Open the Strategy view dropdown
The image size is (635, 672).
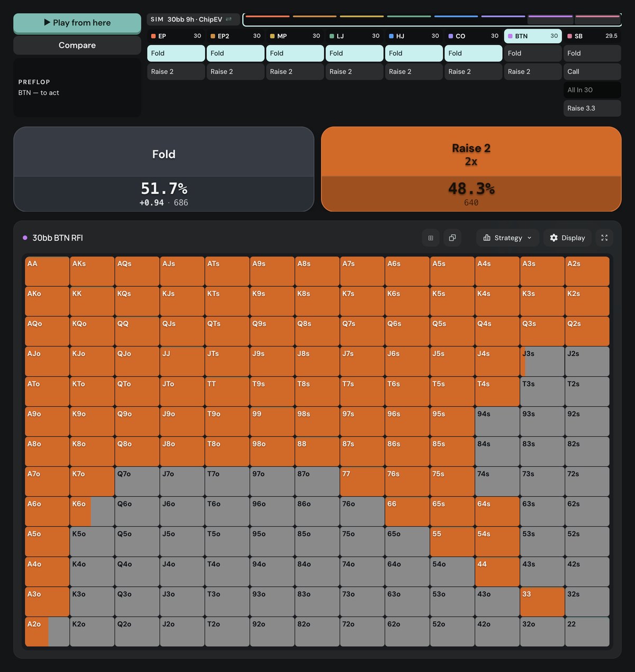(x=507, y=238)
